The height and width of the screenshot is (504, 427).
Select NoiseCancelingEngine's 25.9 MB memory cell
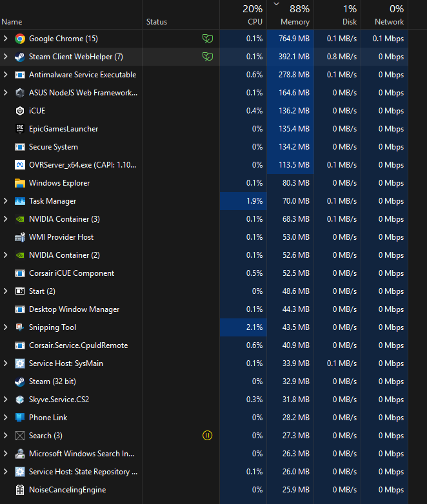pyautogui.click(x=290, y=490)
